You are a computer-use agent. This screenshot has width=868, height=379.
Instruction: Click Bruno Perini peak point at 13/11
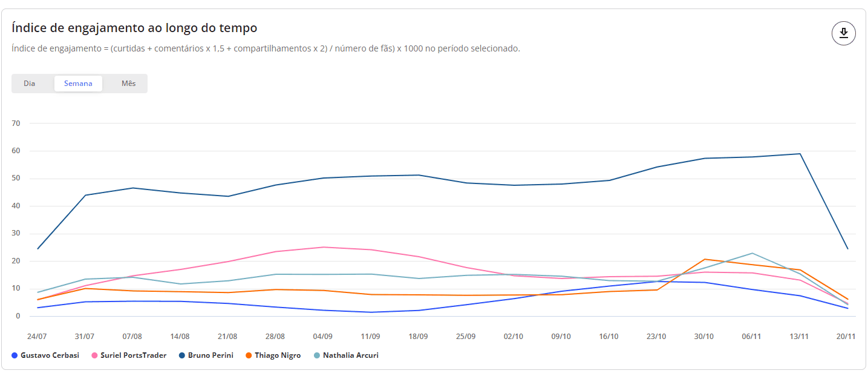click(800, 154)
